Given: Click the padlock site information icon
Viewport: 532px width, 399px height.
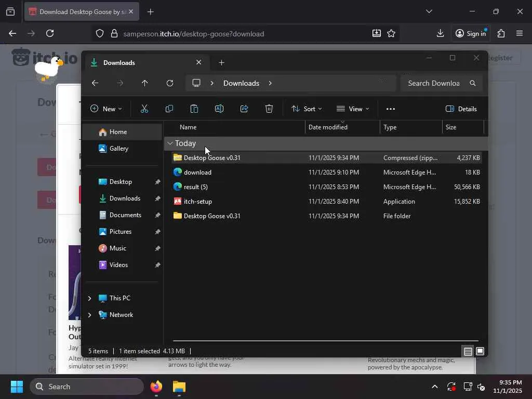Looking at the screenshot, I should [x=114, y=34].
